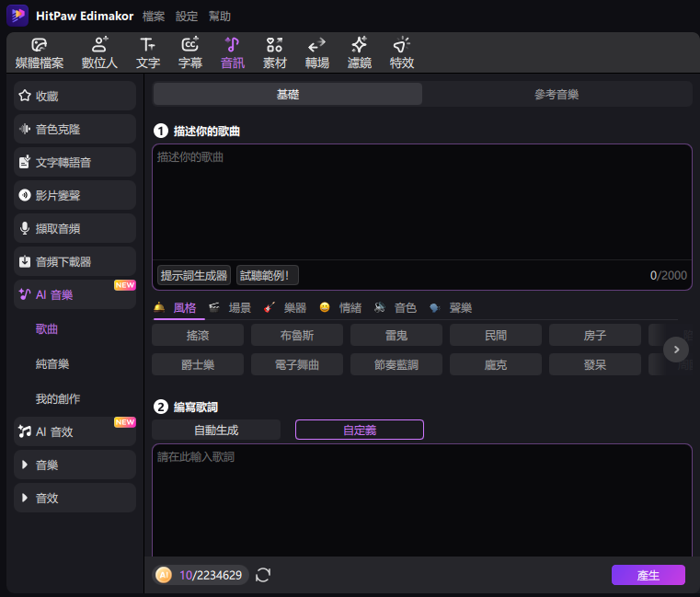
Task: Switch lyrics mode to 自動生成
Action: [x=216, y=430]
